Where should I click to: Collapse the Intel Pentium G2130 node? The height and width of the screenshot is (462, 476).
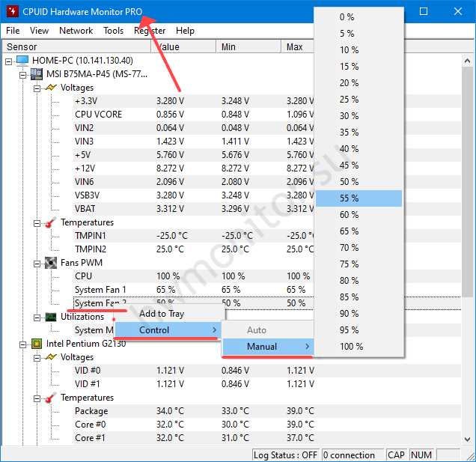point(22,344)
